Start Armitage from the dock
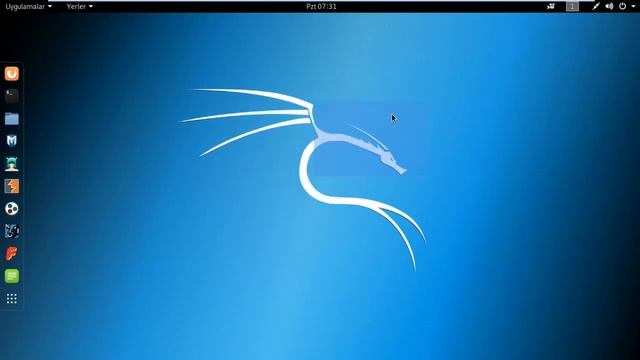Screen dimensions: 640x360 [12, 164]
